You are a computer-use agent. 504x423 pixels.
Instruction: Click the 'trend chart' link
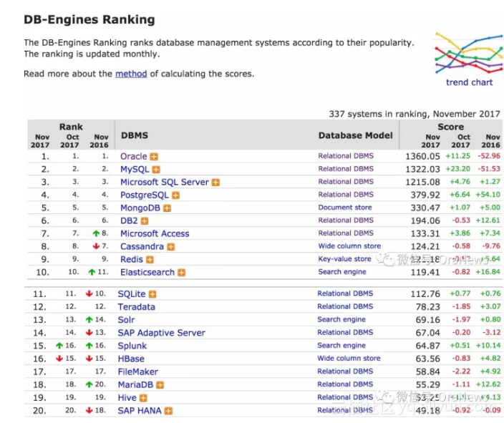[470, 82]
